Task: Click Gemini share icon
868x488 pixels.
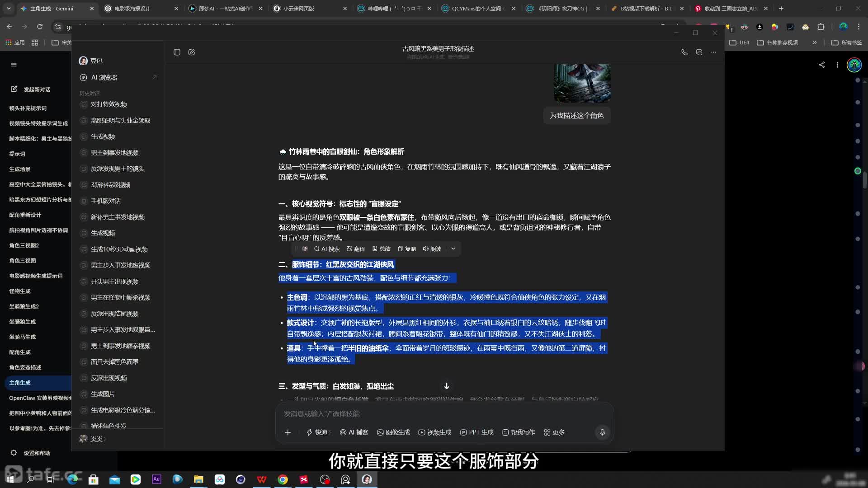Action: [x=822, y=65]
